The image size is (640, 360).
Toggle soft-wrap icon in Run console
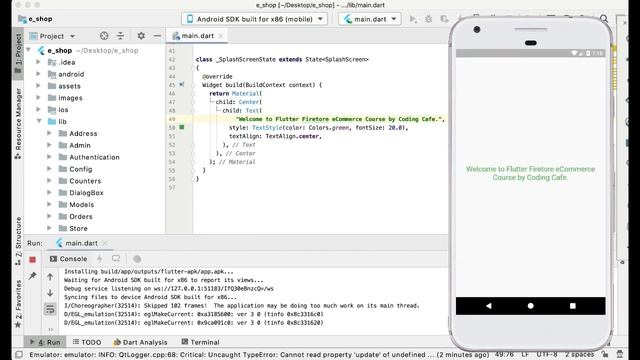pos(50,309)
